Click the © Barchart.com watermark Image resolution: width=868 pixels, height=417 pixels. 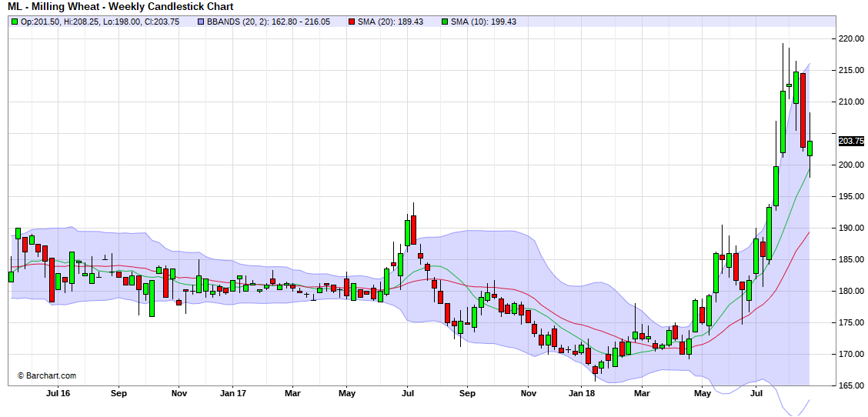pos(47,375)
